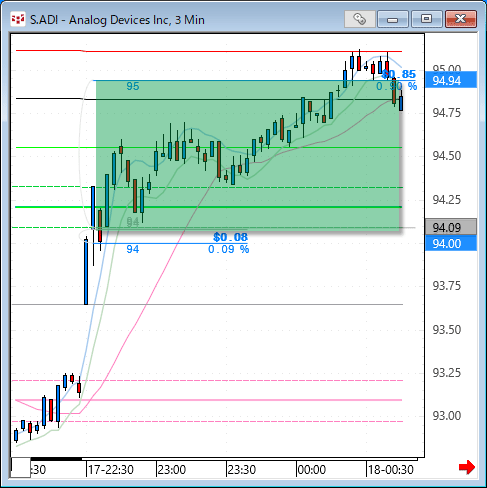Click the white box at bottom-left corner

(x=21, y=468)
